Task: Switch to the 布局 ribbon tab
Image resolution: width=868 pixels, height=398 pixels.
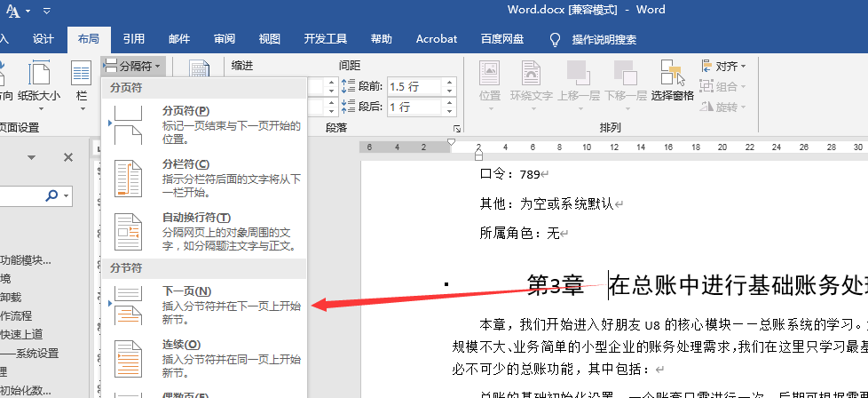Action: tap(89, 39)
